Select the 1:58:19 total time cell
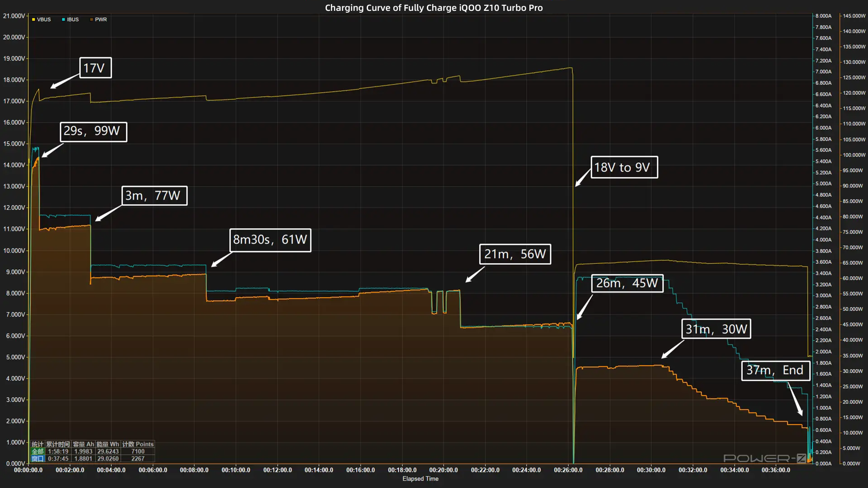Viewport: 868px width, 488px height. (x=58, y=451)
